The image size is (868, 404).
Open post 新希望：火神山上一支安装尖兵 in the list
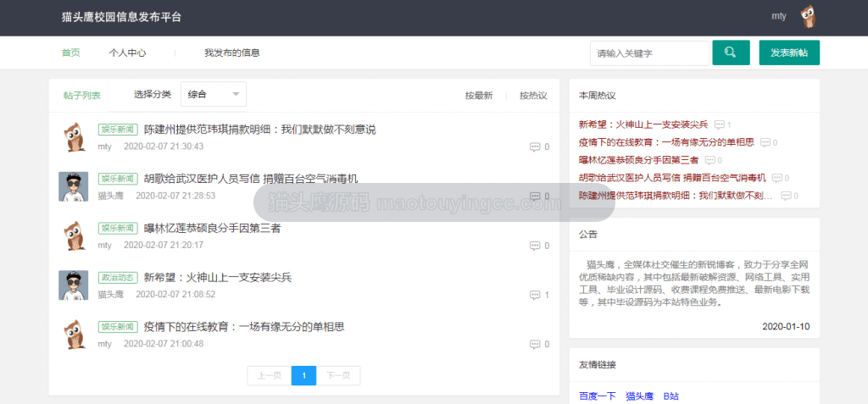point(218,277)
